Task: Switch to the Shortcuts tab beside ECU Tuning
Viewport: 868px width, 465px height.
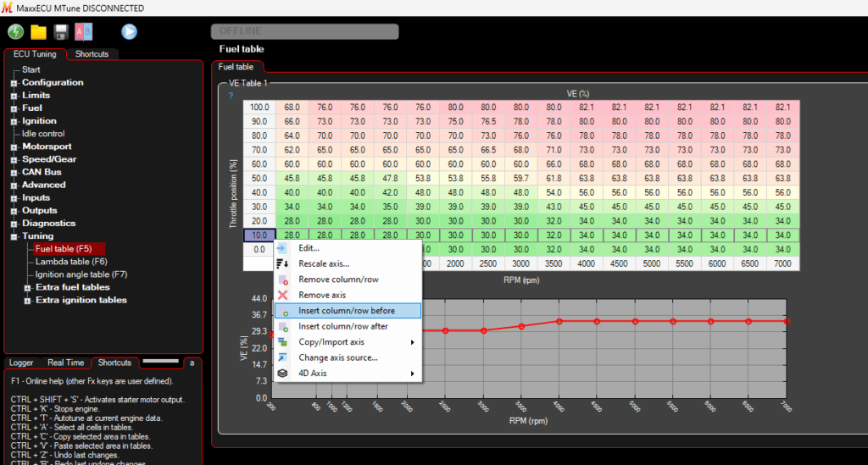Action: click(92, 54)
